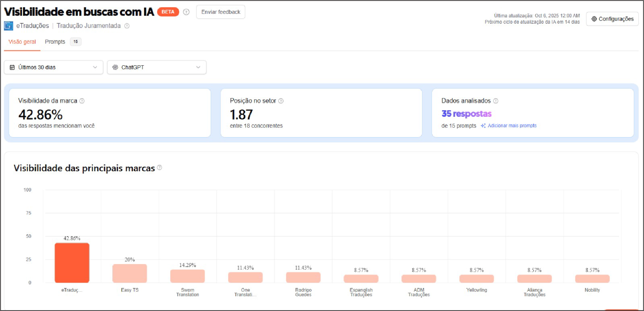The image size is (644, 311).
Task: Click the help icon beside the BETA badge
Action: tap(186, 12)
